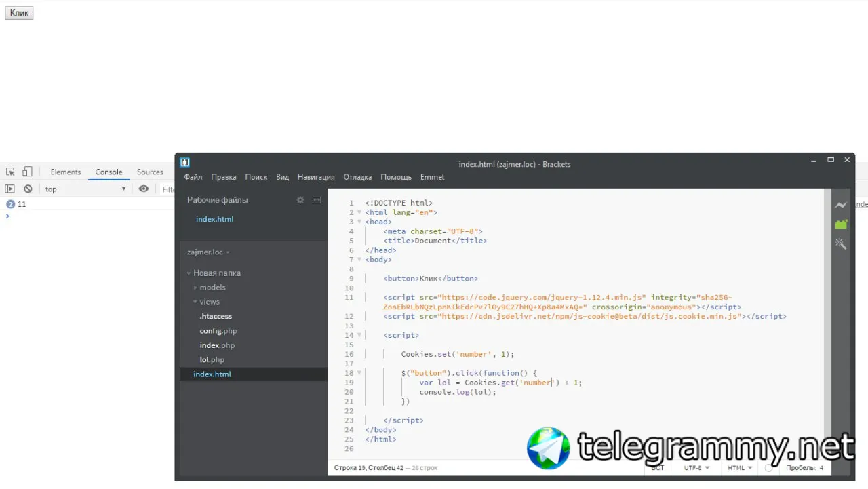This screenshot has width=868, height=489.
Task: Open the Extension Manager brick icon
Action: pyautogui.click(x=841, y=224)
